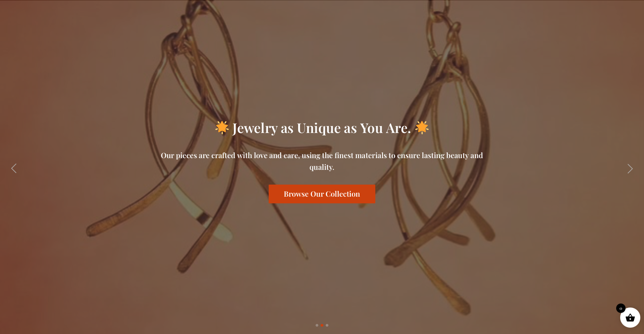Screen dimensions: 644x334
Task: Select the active orange carousel dot
Action: tap(322, 325)
